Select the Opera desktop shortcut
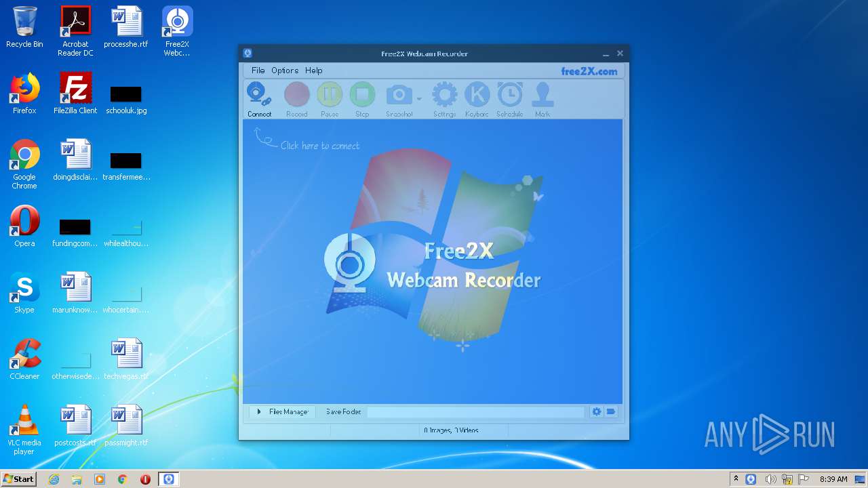Image resolution: width=868 pixels, height=488 pixels. [24, 226]
